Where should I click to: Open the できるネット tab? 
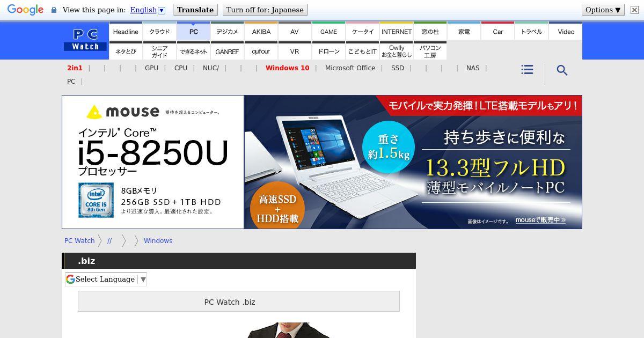point(193,51)
